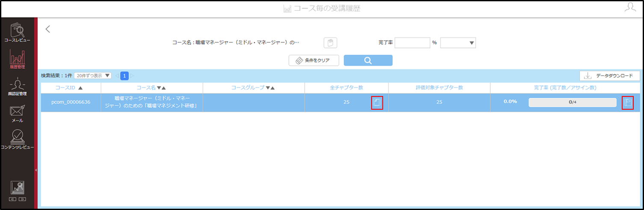The width and height of the screenshot is (644, 210).
Task: Click the chart analysis thumbnail in sidebar
Action: click(18, 188)
